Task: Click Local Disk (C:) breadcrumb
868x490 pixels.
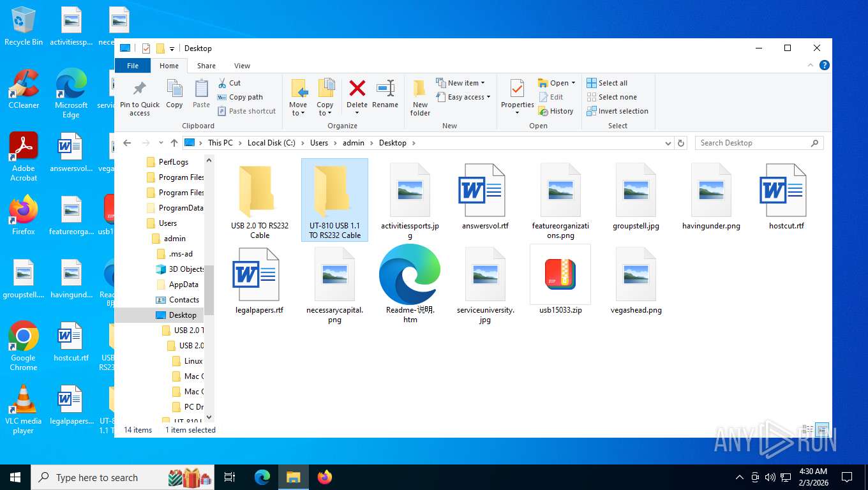Action: pos(271,143)
